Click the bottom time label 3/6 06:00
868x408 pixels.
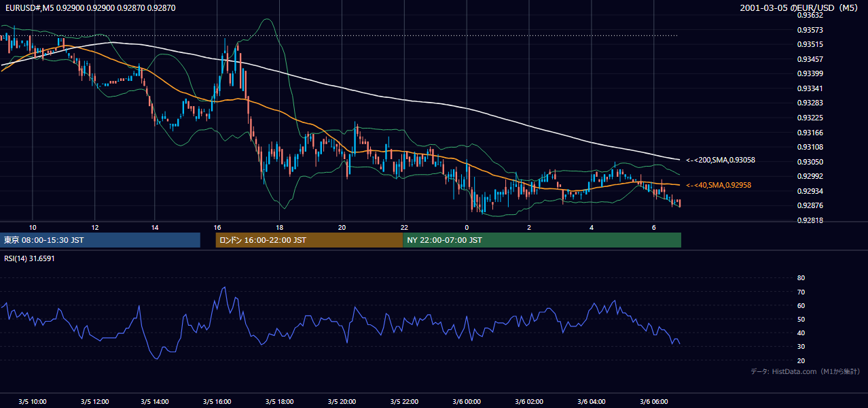coord(653,401)
